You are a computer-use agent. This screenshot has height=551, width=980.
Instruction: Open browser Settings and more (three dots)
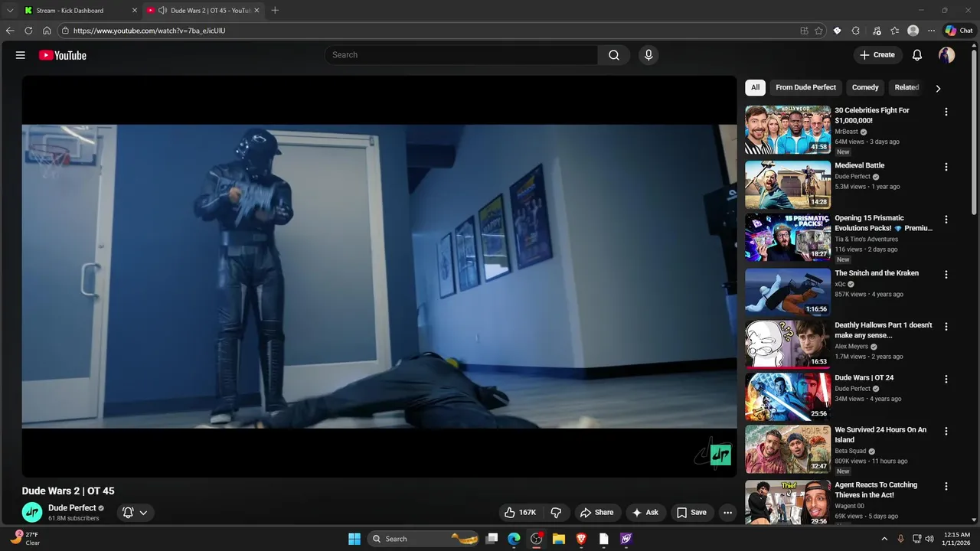pos(931,31)
